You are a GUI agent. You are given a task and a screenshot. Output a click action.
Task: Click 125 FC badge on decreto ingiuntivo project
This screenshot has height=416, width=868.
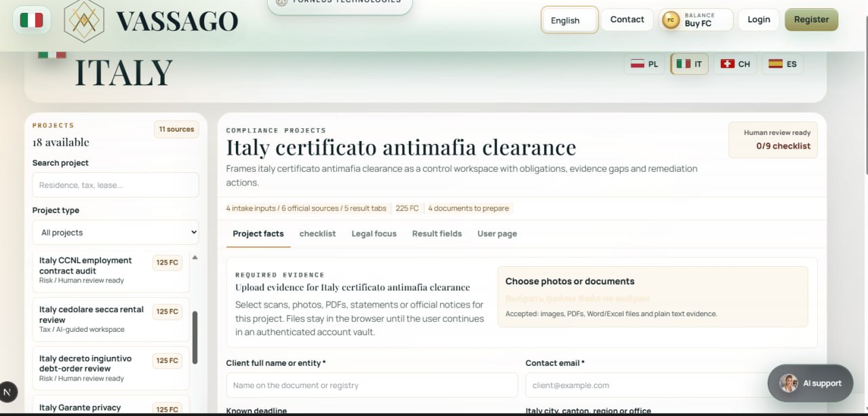point(167,360)
